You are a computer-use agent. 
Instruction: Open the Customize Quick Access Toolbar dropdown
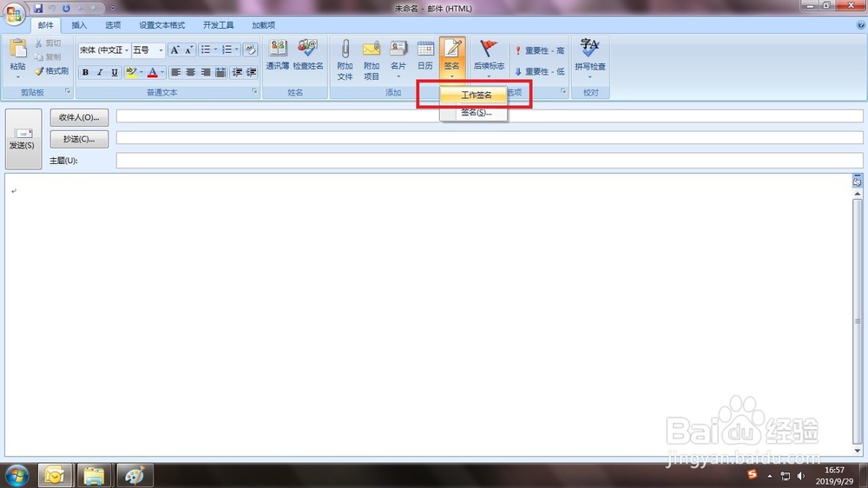[x=112, y=9]
